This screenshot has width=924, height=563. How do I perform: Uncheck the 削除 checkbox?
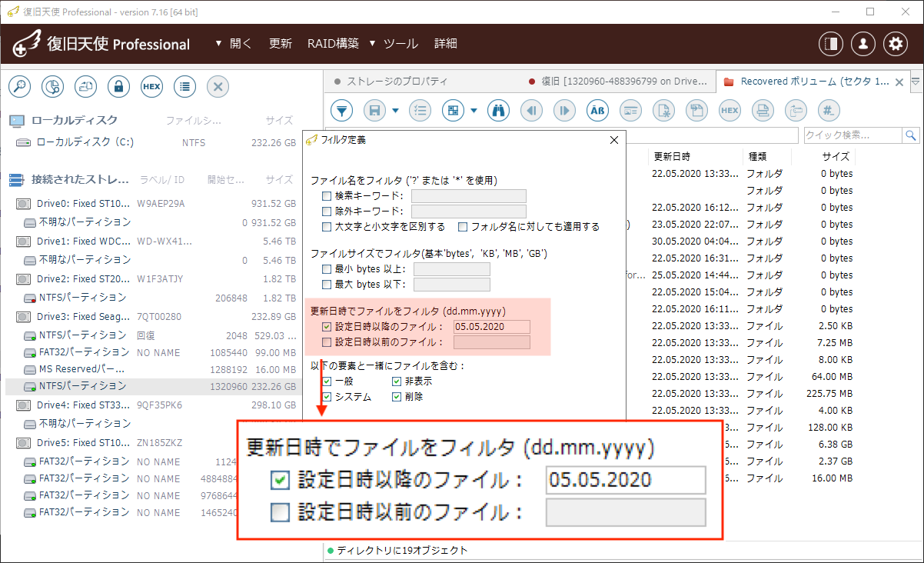[x=397, y=397]
